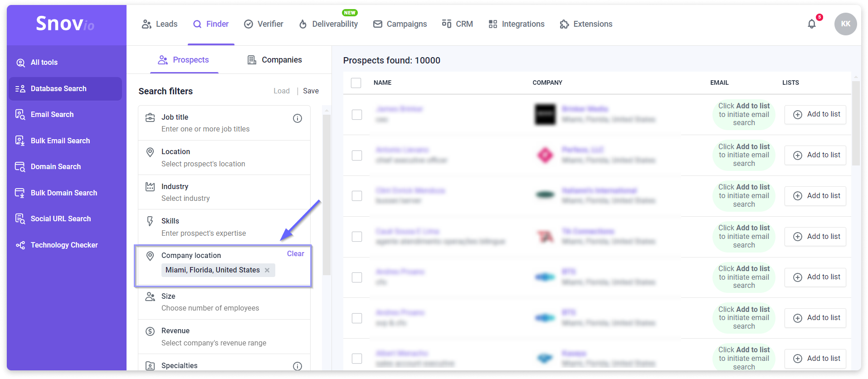Switch to the Companies tab
The width and height of the screenshot is (868, 379).
pos(275,60)
